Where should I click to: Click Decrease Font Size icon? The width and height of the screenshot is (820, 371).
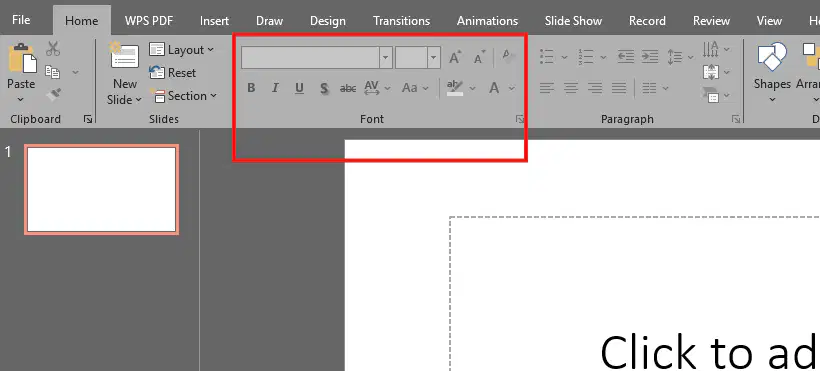[x=479, y=57]
